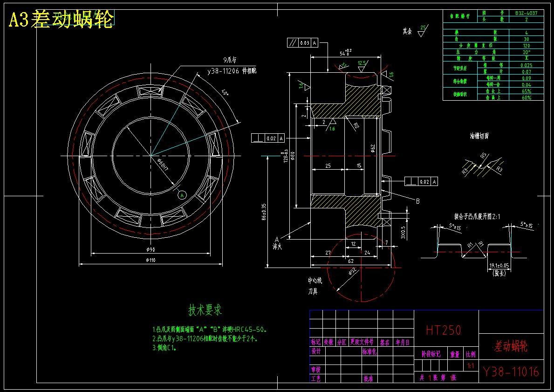The width and height of the screenshot is (554, 392).
Task: Select the '阶段标记' header cell
Action: click(431, 354)
